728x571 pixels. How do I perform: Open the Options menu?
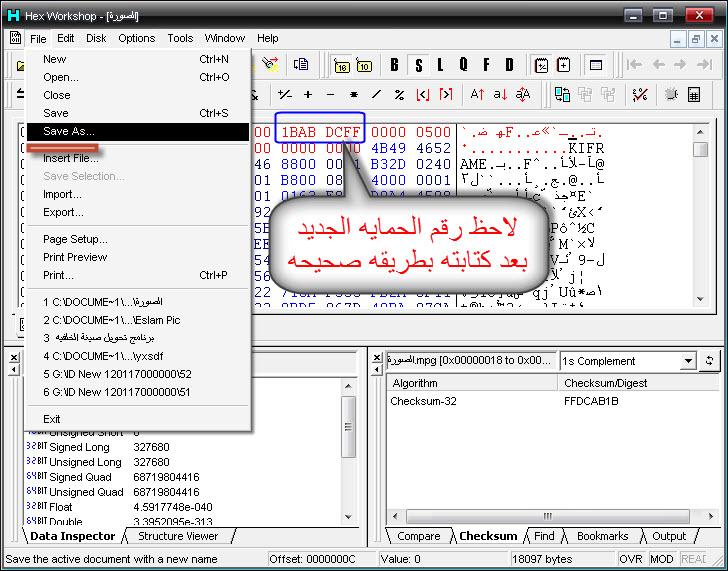[x=136, y=38]
